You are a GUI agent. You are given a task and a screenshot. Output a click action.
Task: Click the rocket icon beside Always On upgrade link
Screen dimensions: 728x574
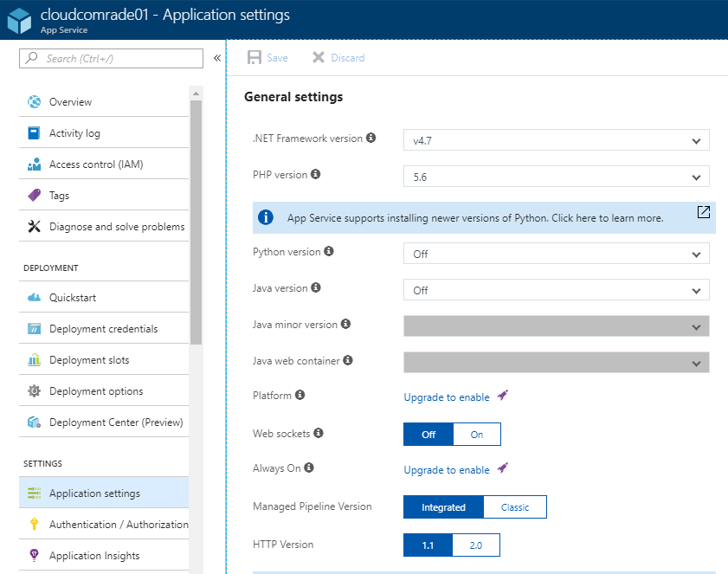pos(503,468)
